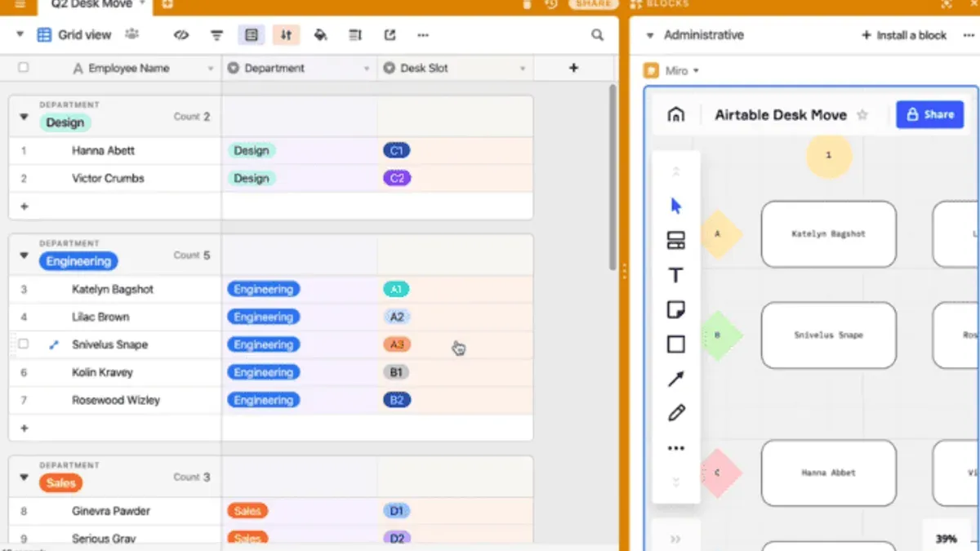Click Lilac Brown's Engineering department tag
Image resolution: width=980 pixels, height=551 pixels.
point(263,317)
